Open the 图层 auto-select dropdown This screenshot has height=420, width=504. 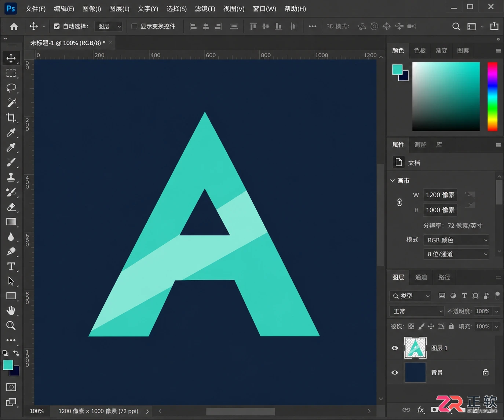[x=109, y=26]
